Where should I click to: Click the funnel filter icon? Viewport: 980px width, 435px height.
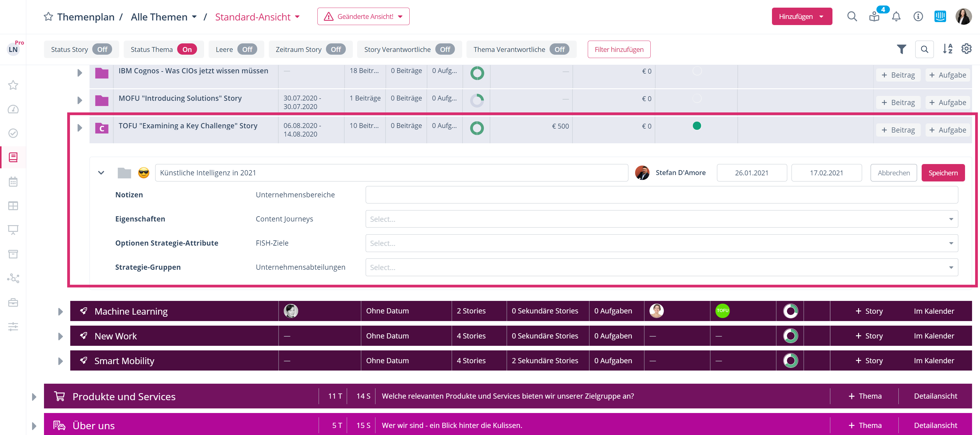click(x=901, y=49)
